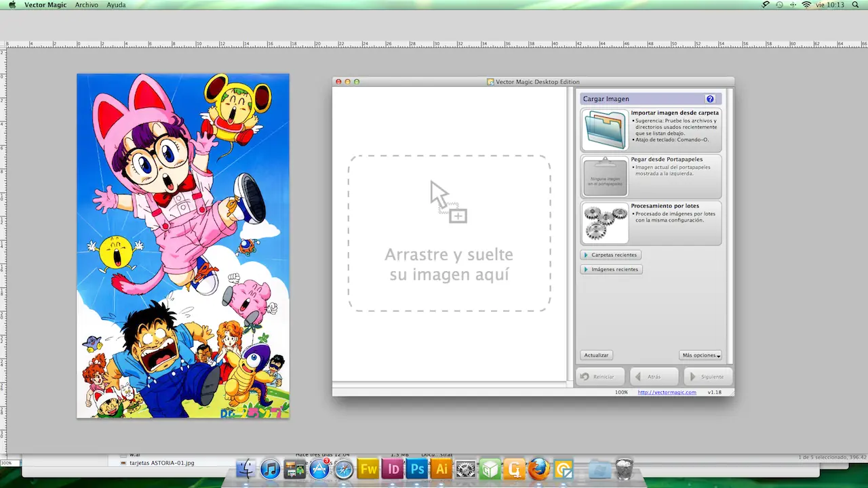Click the Atrás button
The width and height of the screenshot is (868, 488).
click(x=654, y=377)
